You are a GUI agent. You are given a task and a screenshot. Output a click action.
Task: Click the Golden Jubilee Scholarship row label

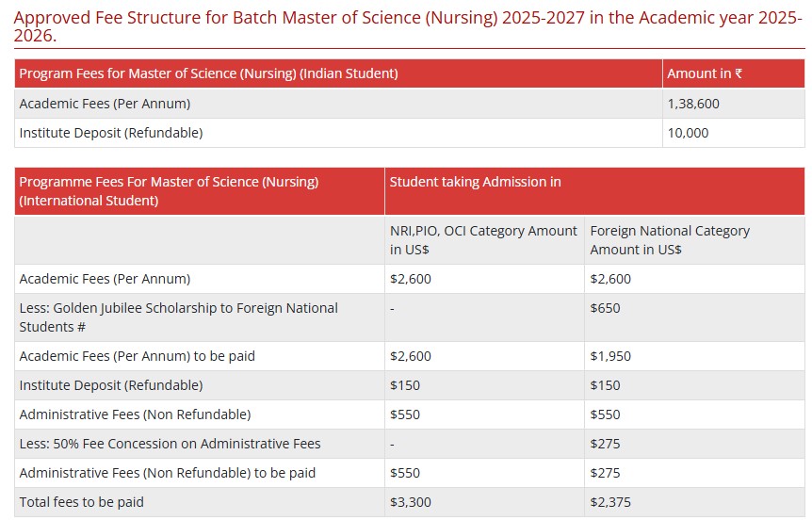178,317
